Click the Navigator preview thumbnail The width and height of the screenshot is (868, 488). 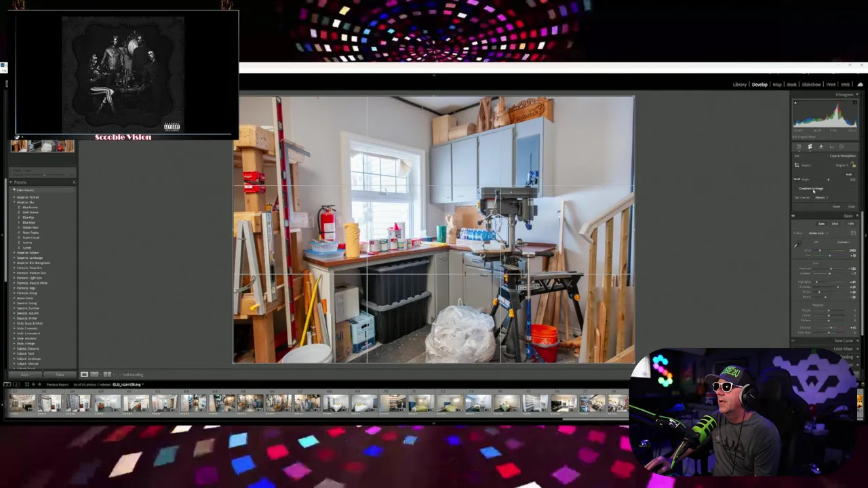pos(43,146)
